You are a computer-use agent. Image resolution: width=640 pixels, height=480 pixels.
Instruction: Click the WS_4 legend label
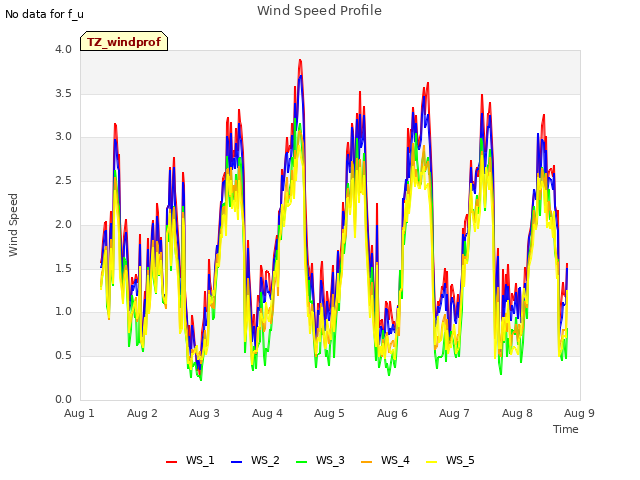point(395,460)
